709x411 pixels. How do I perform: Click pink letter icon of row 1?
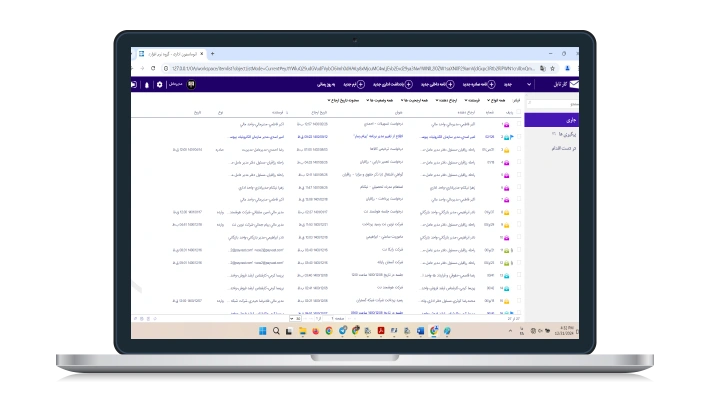coord(506,124)
